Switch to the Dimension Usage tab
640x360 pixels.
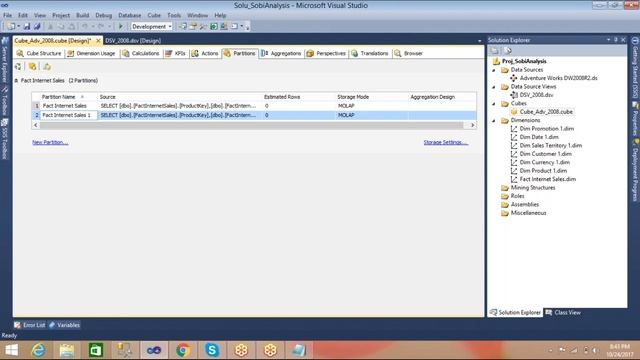[91, 53]
